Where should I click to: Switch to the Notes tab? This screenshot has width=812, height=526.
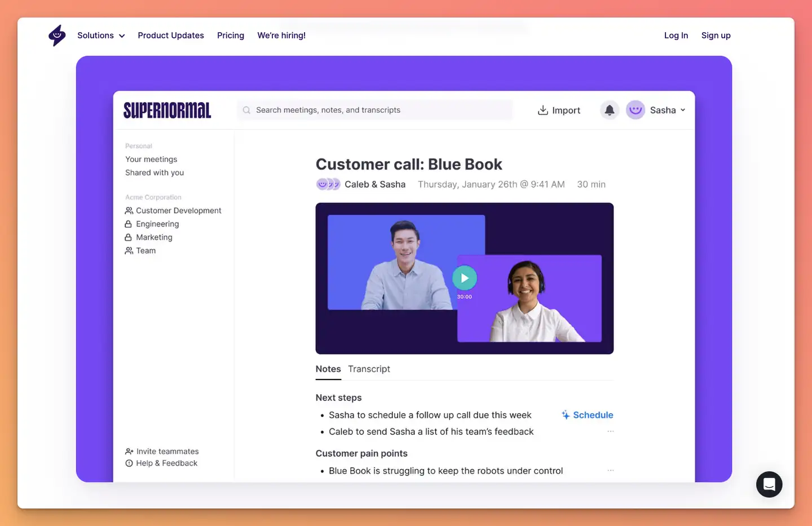pyautogui.click(x=328, y=369)
